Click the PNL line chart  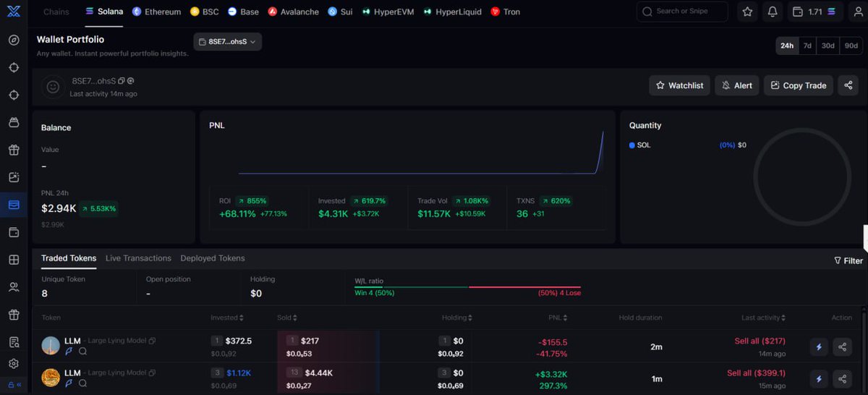coord(421,154)
